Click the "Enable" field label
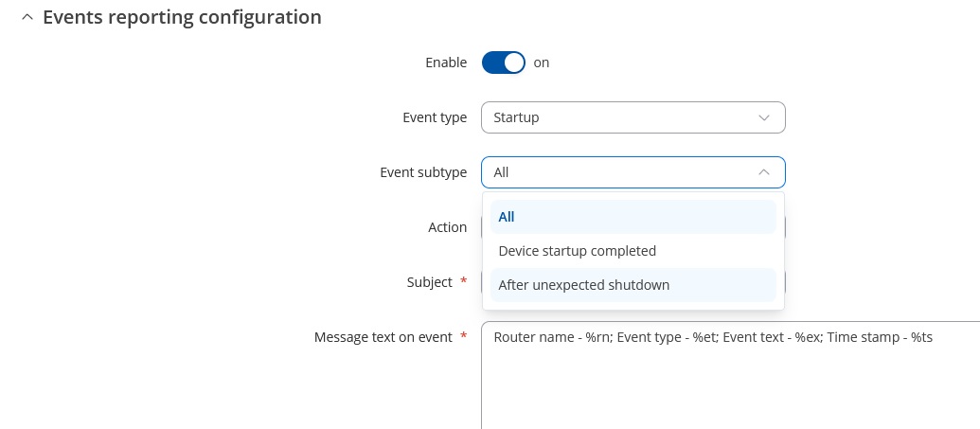The width and height of the screenshot is (980, 429). [x=446, y=63]
